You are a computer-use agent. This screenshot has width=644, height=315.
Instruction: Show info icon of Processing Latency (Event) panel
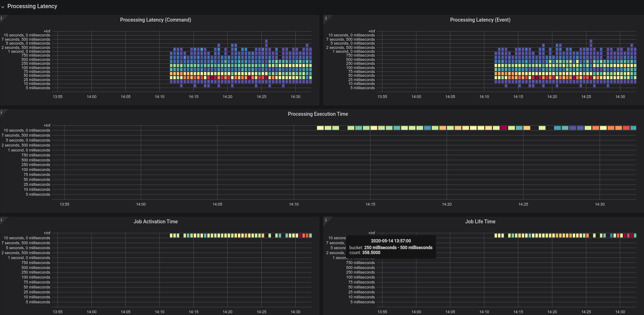326,18
